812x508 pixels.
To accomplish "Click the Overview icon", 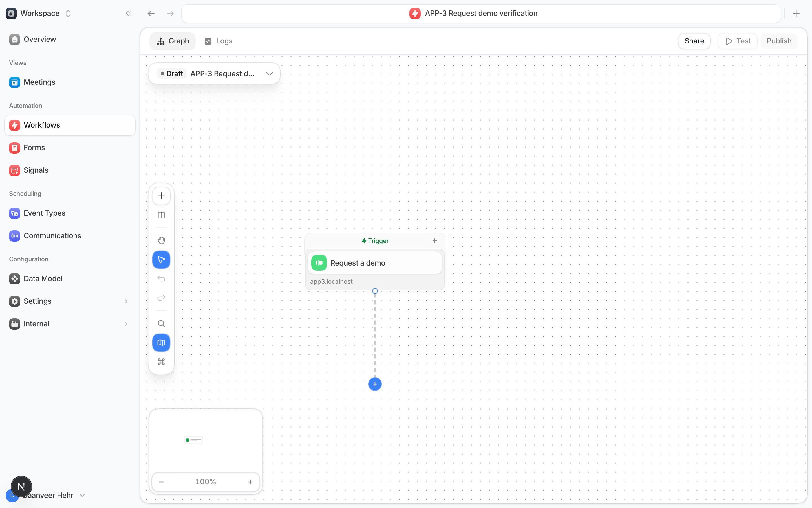I will tap(14, 39).
